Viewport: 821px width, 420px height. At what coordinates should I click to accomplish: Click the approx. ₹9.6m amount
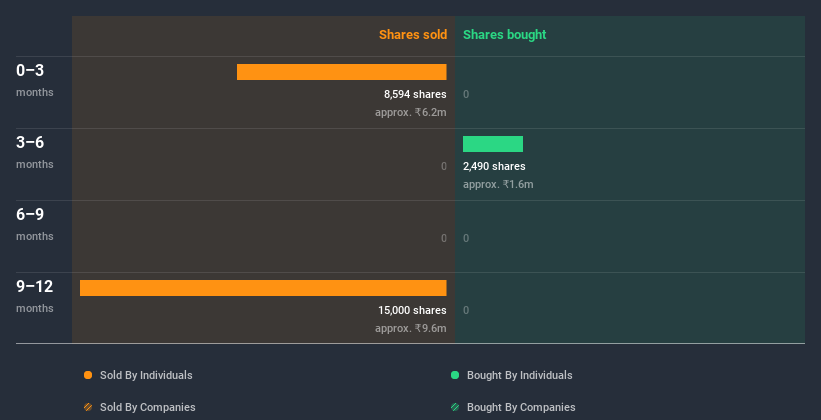coord(410,328)
